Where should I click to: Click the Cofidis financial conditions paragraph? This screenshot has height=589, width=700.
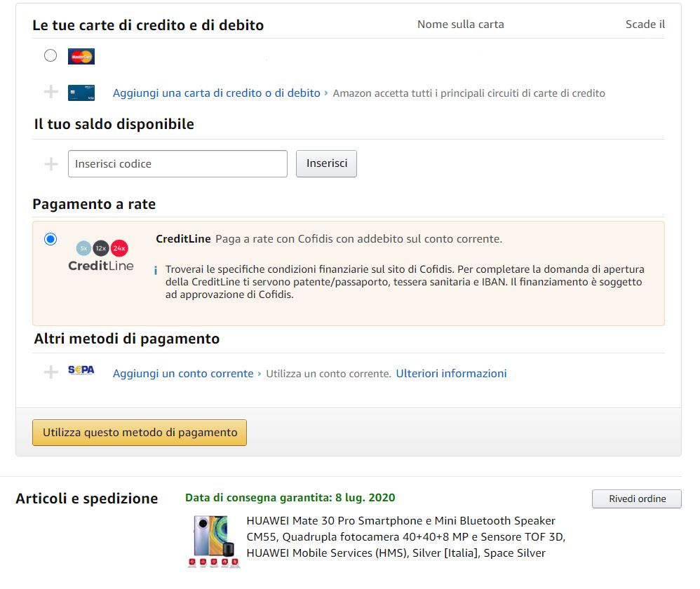click(405, 282)
